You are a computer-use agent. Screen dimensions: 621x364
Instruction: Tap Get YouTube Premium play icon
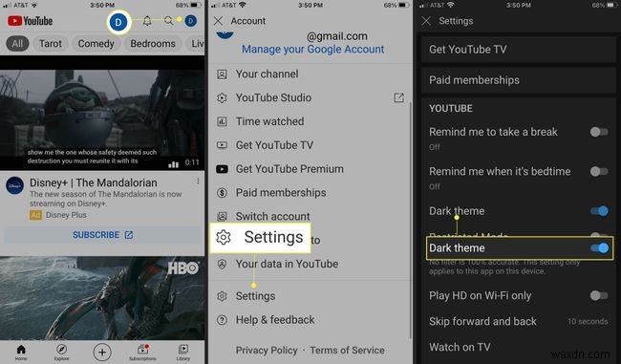223,169
